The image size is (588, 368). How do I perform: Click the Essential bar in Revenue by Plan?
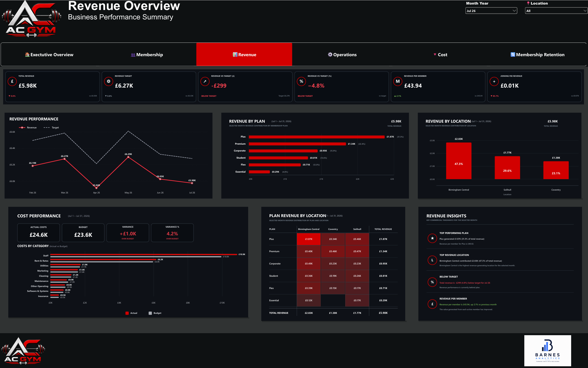[259, 172]
